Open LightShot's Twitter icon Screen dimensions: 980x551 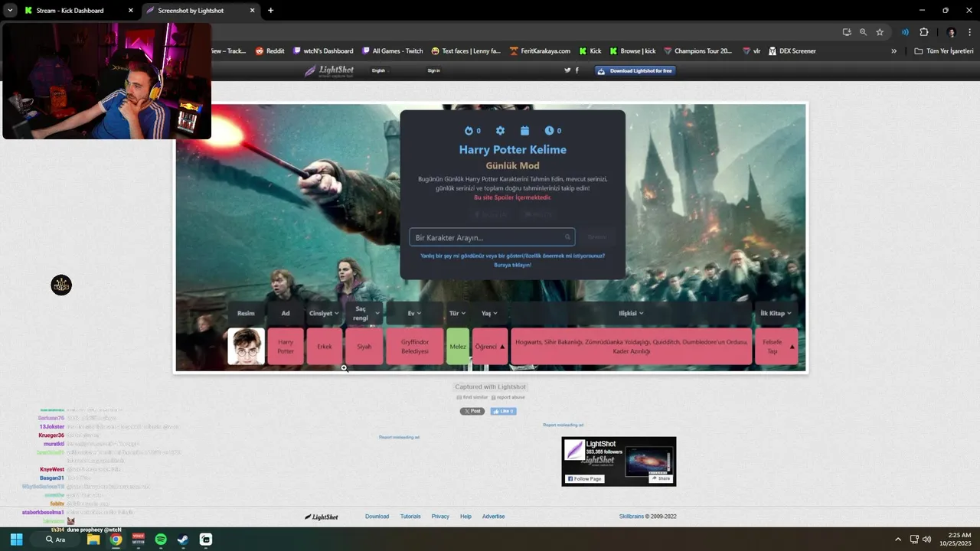pos(567,70)
